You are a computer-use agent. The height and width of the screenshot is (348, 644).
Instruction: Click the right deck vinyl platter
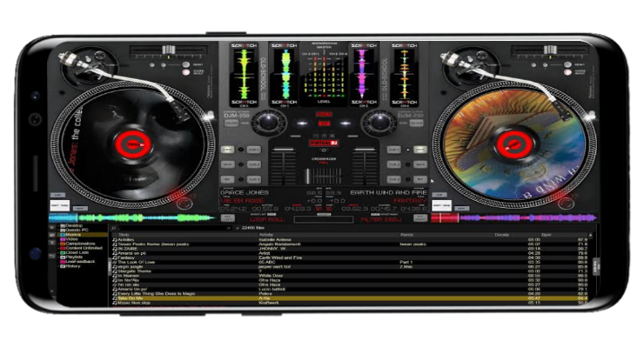[514, 144]
